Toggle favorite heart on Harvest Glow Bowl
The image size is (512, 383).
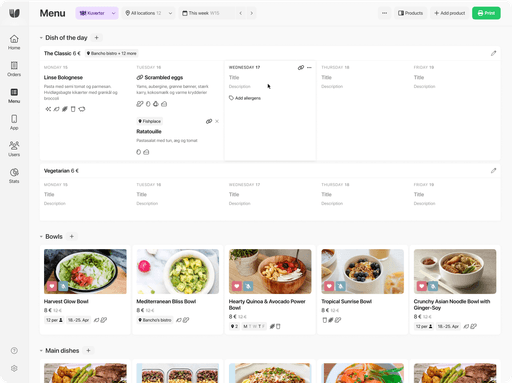pyautogui.click(x=52, y=286)
